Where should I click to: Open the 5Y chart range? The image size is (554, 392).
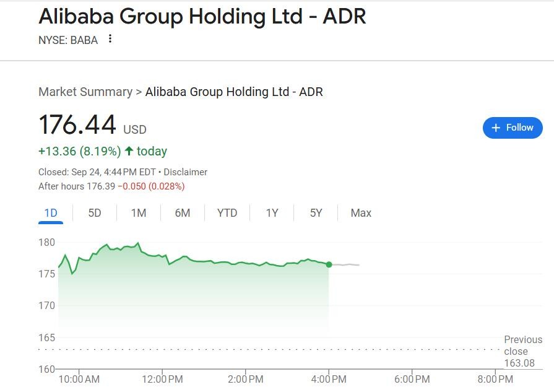(x=316, y=213)
